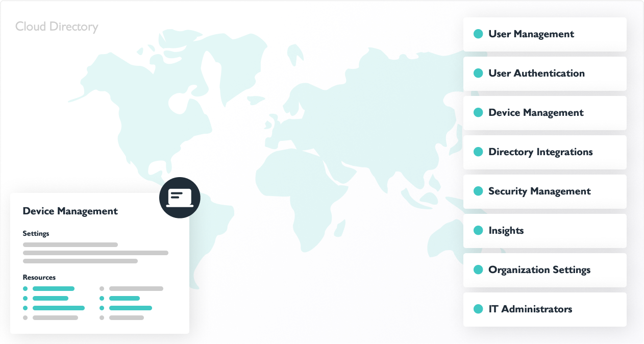The image size is (644, 344).
Task: Select the Organization Settings text label
Action: [x=539, y=270]
